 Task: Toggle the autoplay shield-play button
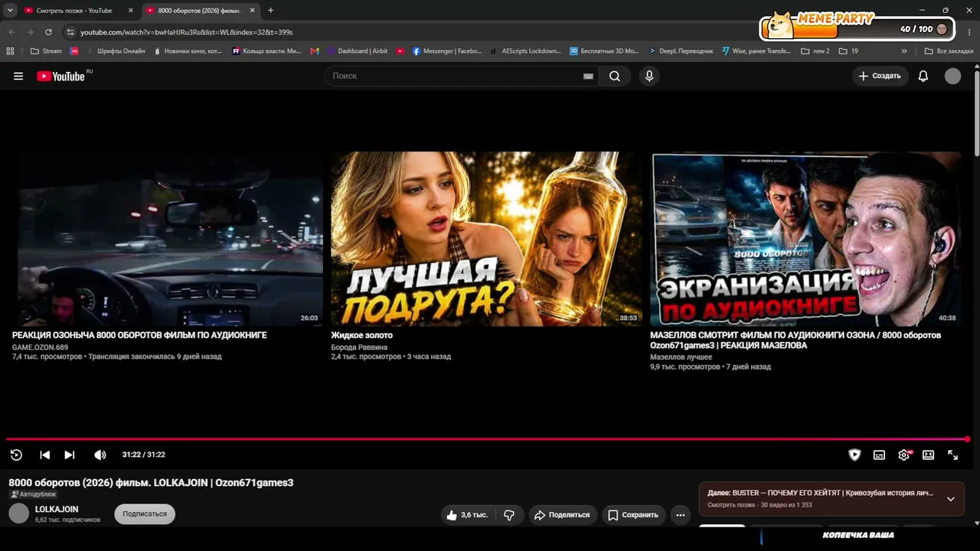854,455
